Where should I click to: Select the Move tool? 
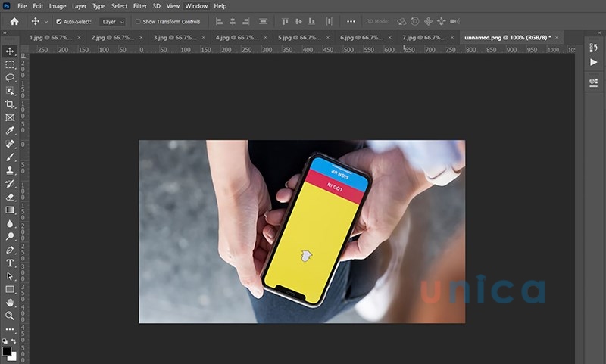[x=10, y=51]
